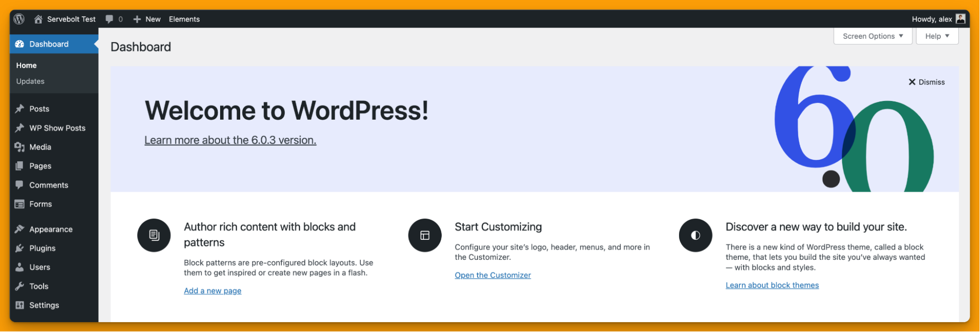Click the pending comments count 0
Screen dimensions: 980x332
click(x=121, y=19)
